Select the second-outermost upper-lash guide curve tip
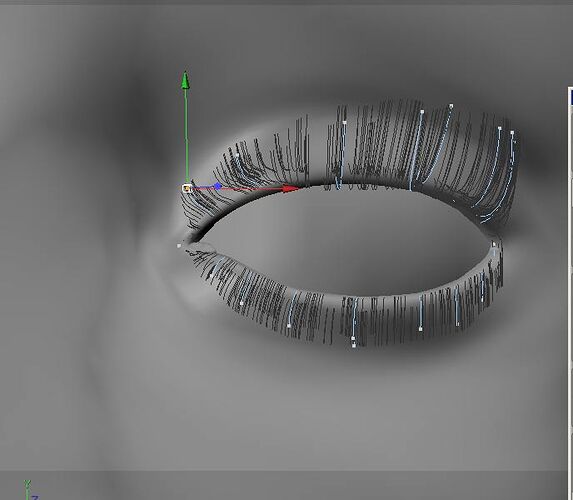Image resolution: width=573 pixels, height=500 pixels. coord(500,128)
